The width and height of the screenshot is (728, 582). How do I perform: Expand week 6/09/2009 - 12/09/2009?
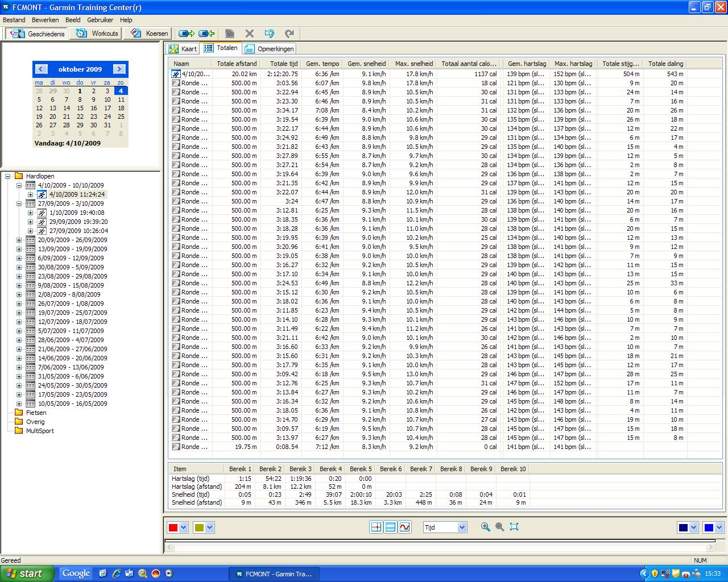pos(19,258)
